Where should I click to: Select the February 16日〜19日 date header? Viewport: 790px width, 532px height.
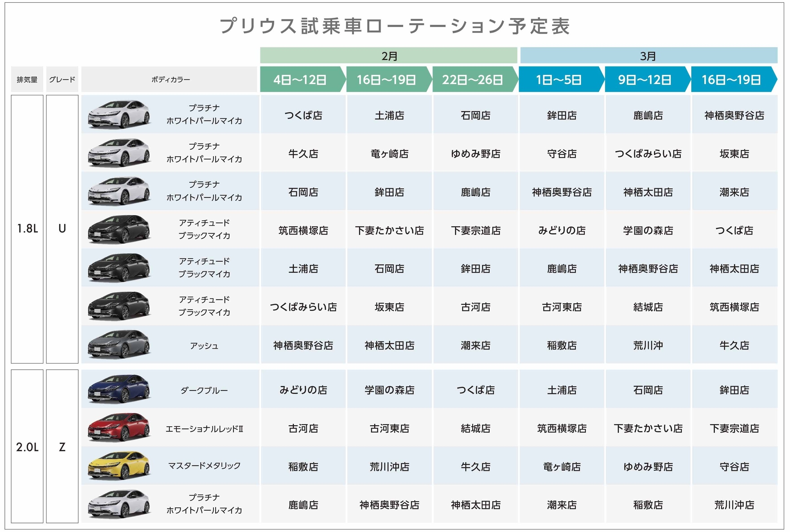click(389, 79)
